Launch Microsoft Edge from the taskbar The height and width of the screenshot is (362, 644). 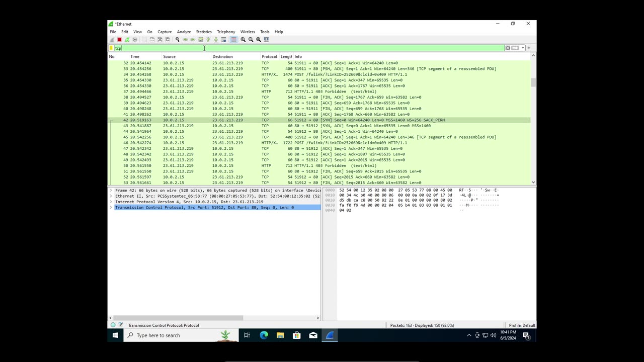[264, 335]
